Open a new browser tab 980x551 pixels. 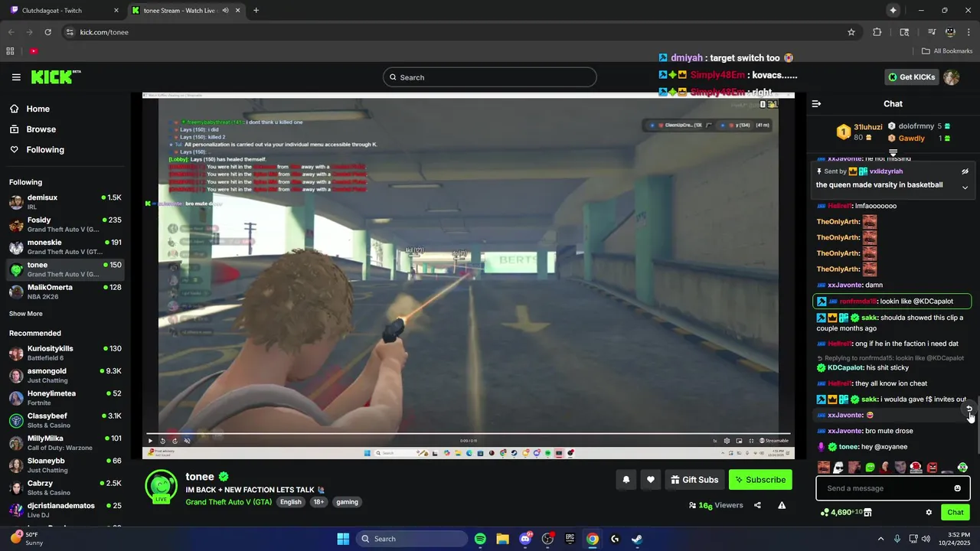(256, 11)
